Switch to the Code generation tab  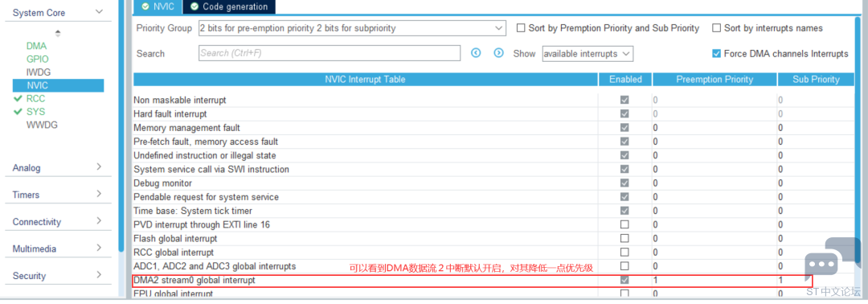coord(229,6)
